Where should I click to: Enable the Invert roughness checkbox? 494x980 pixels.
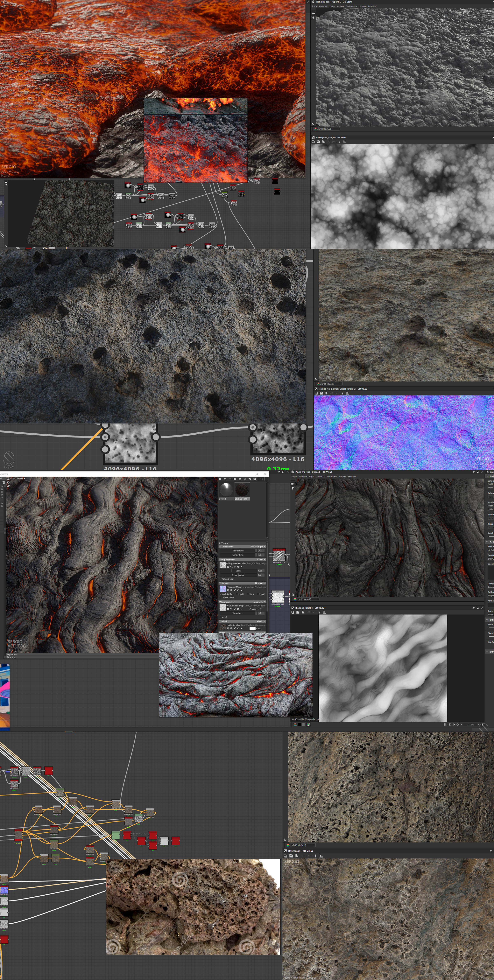pos(221,617)
